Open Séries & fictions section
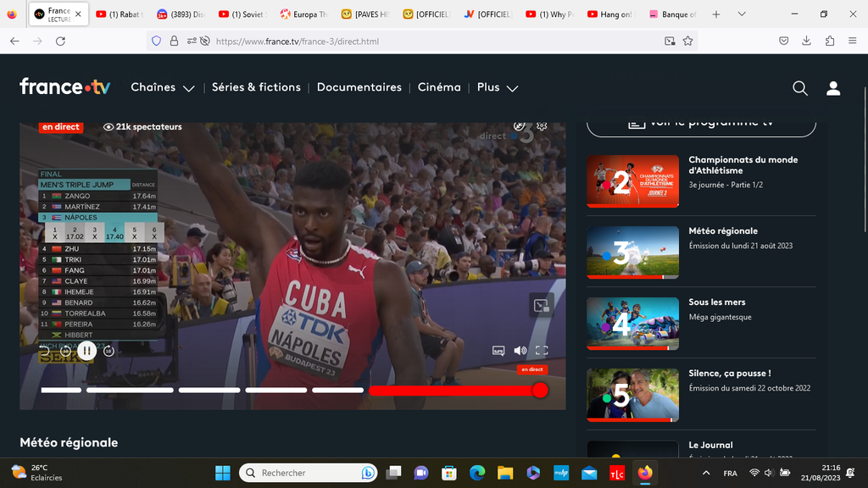Screen dimensions: 868x488 click(256, 87)
